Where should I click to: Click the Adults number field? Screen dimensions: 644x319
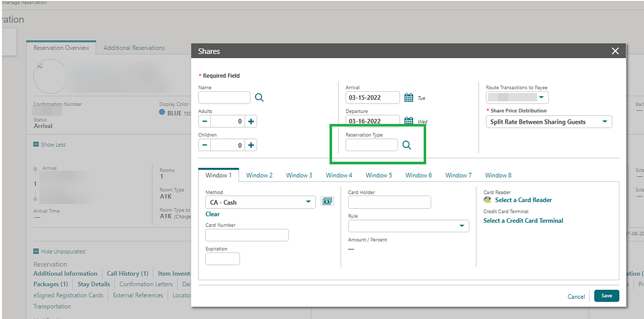[228, 121]
